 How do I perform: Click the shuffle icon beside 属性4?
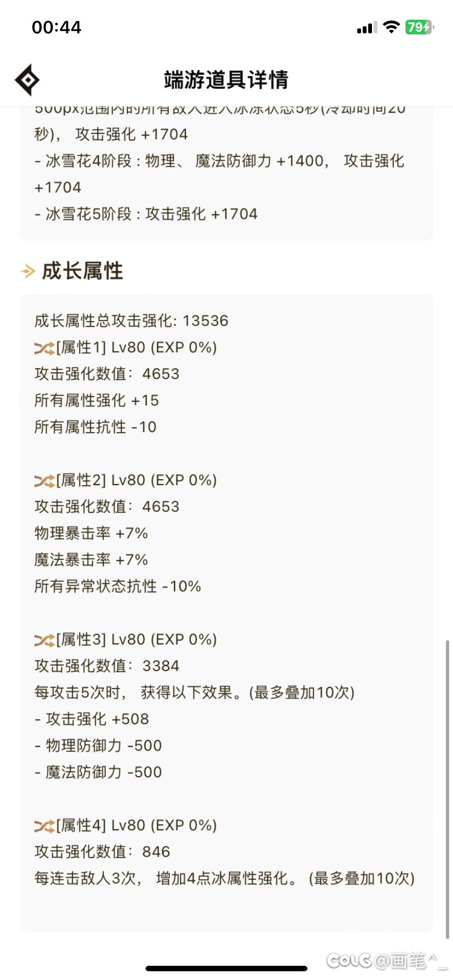tap(44, 826)
